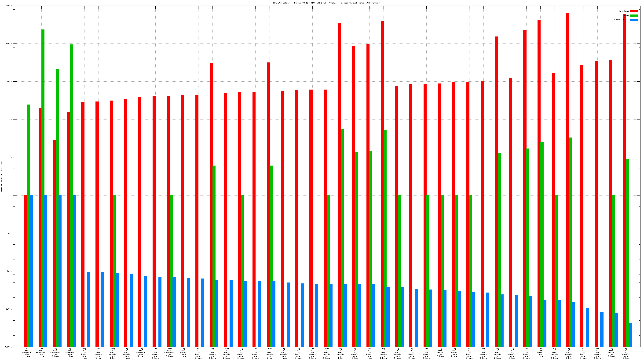Image resolution: width=644 pixels, height=362 pixels.
Task: Click the 'Message Count or Spam Score' axis label
Action: tap(1, 176)
